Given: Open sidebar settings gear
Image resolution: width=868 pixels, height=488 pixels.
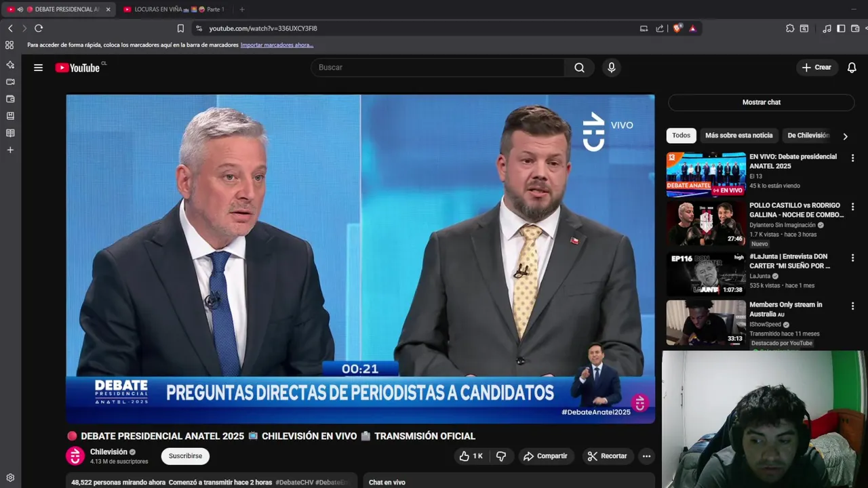Looking at the screenshot, I should (10, 478).
